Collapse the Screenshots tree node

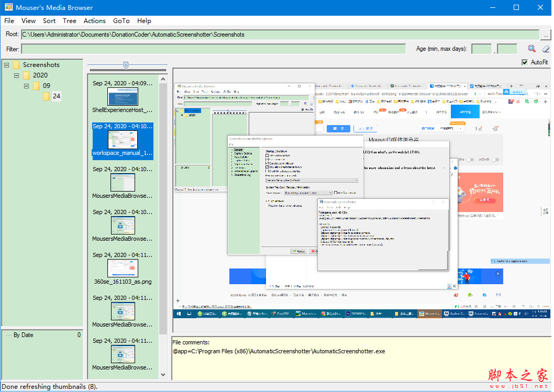(x=7, y=65)
